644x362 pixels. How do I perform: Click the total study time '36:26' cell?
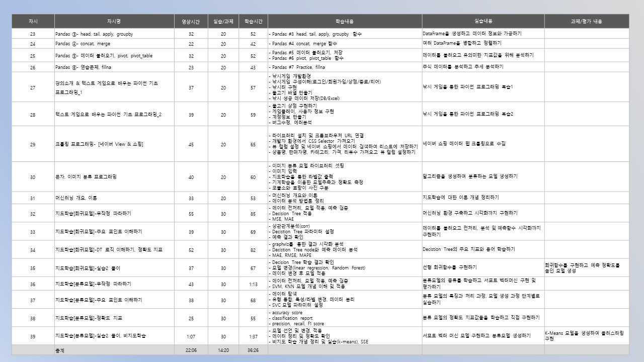[253, 350]
